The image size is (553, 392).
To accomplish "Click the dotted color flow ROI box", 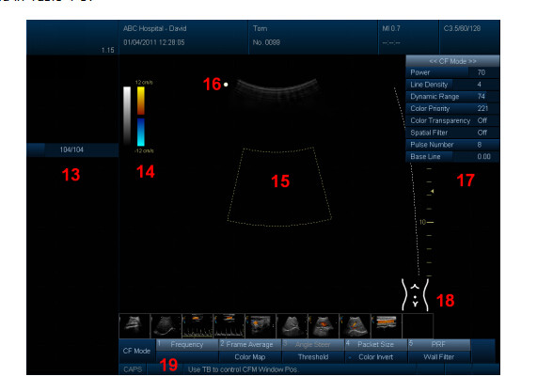I will coord(279,186).
